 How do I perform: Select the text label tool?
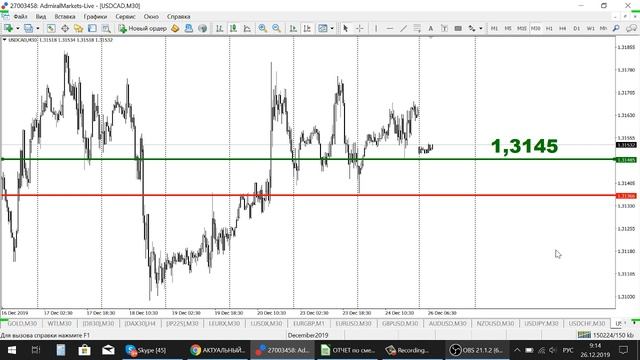(444, 28)
